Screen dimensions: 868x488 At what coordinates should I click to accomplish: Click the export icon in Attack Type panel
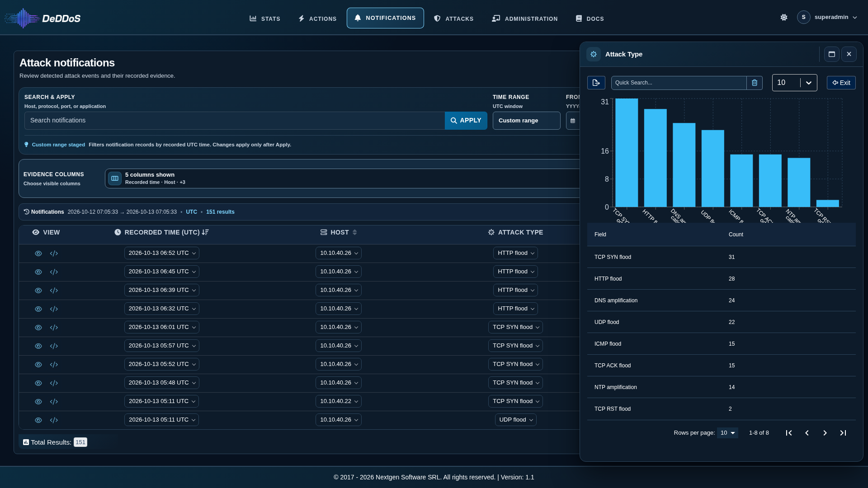click(x=596, y=83)
